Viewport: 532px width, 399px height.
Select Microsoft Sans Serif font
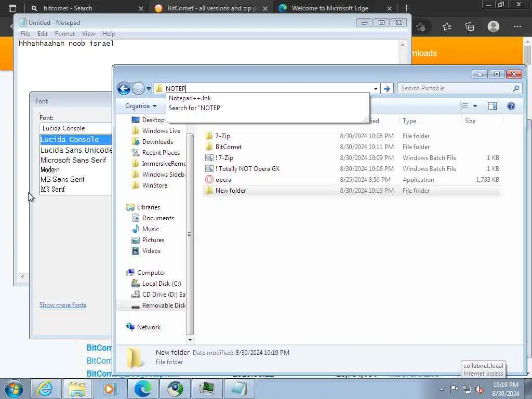[73, 160]
